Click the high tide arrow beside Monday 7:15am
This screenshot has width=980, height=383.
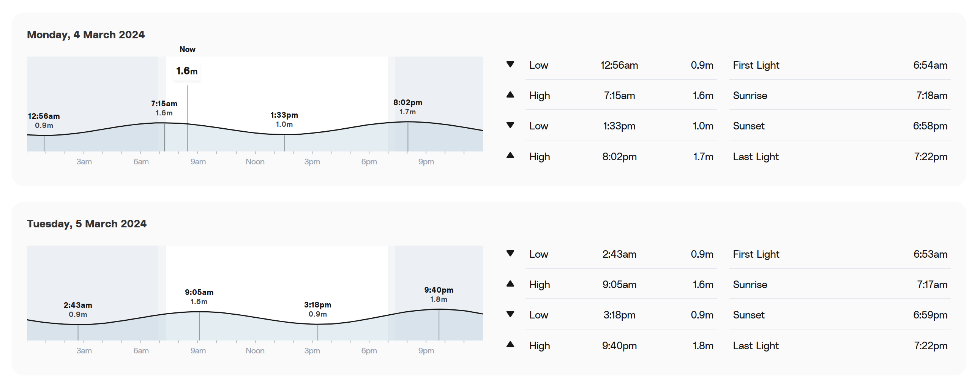(x=510, y=95)
